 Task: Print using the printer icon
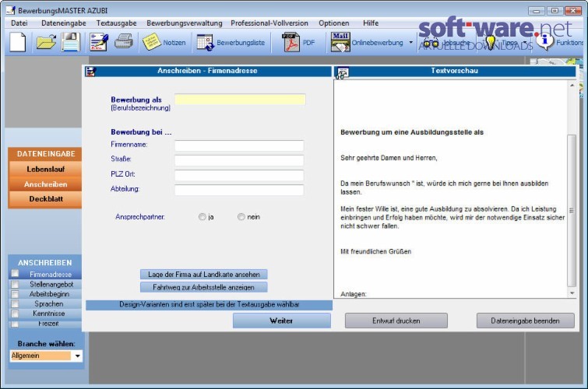[124, 41]
